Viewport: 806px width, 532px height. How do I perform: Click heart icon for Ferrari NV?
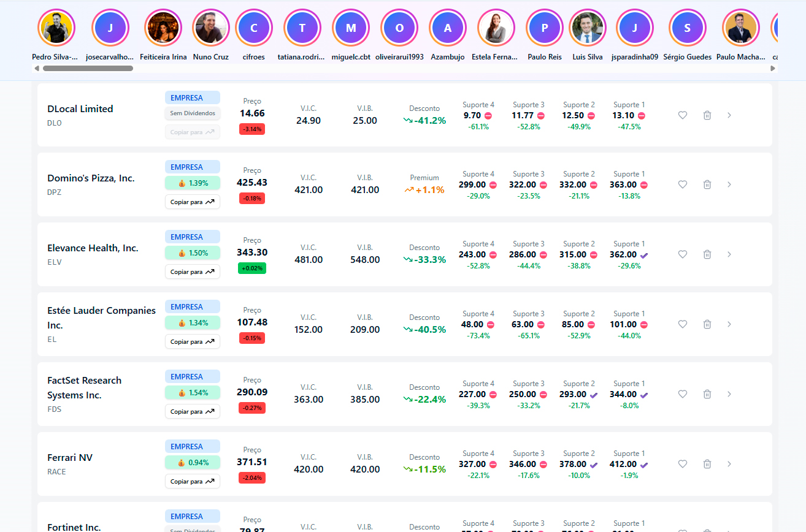(682, 464)
